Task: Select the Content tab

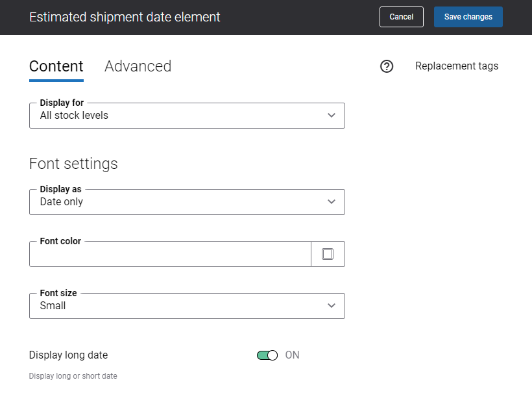Action: pyautogui.click(x=56, y=66)
